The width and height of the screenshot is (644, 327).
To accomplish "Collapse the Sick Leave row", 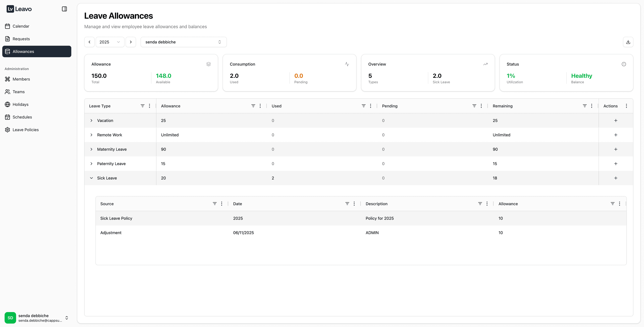I will (x=92, y=178).
